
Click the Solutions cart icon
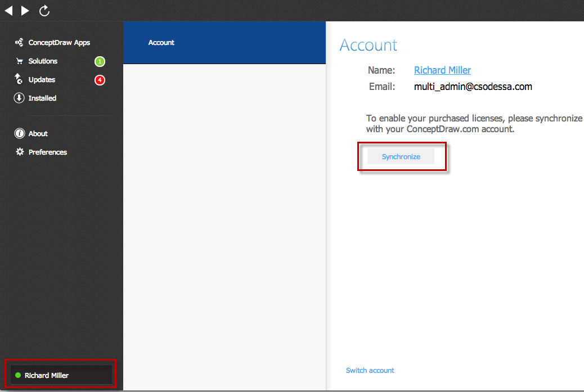[x=19, y=61]
